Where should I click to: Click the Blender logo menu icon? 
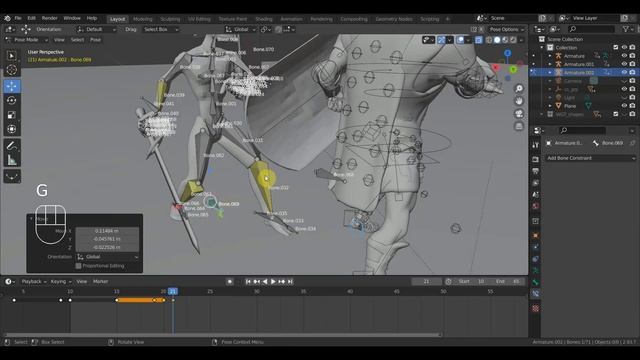(7, 18)
